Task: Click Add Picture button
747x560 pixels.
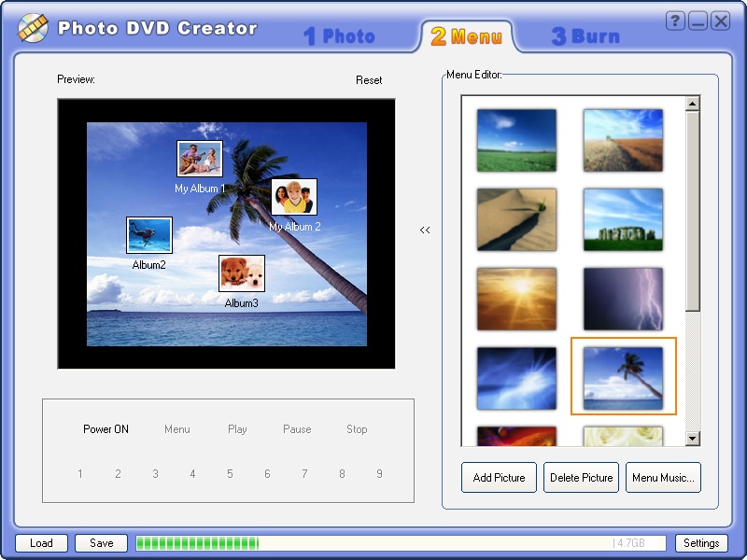Action: (x=499, y=477)
